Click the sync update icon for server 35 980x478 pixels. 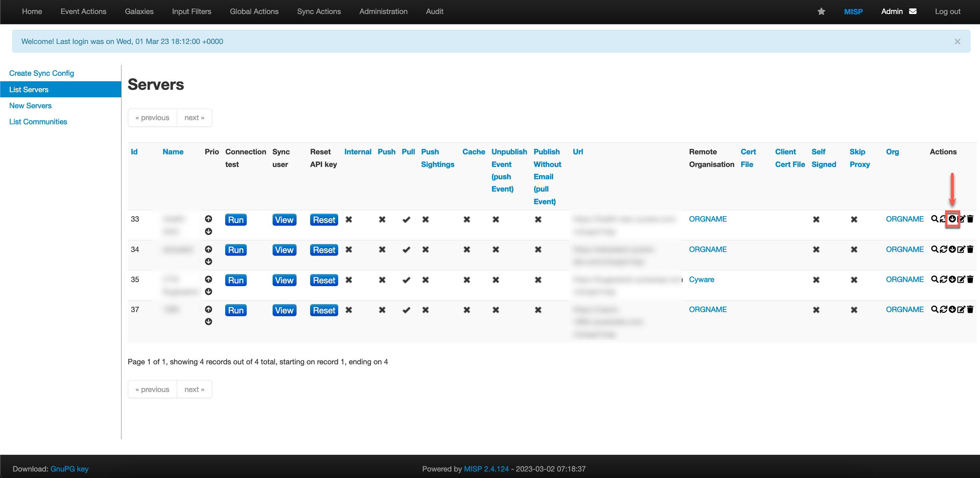click(943, 279)
